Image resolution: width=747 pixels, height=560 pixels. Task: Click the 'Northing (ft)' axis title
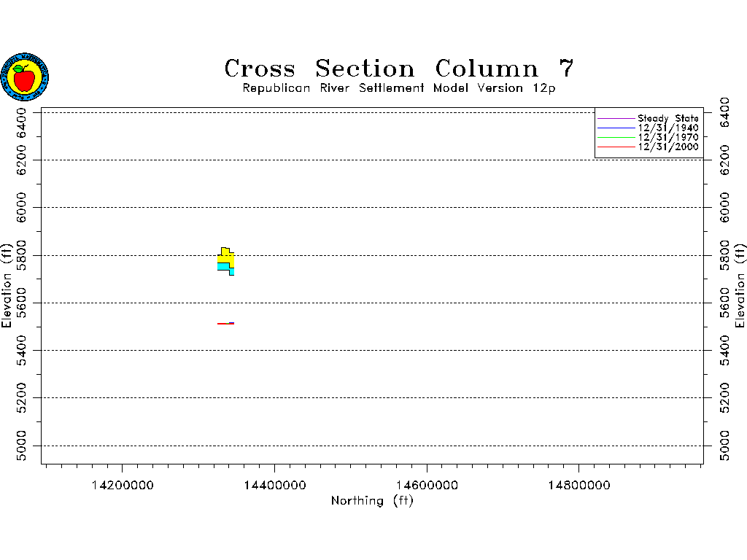click(x=372, y=501)
